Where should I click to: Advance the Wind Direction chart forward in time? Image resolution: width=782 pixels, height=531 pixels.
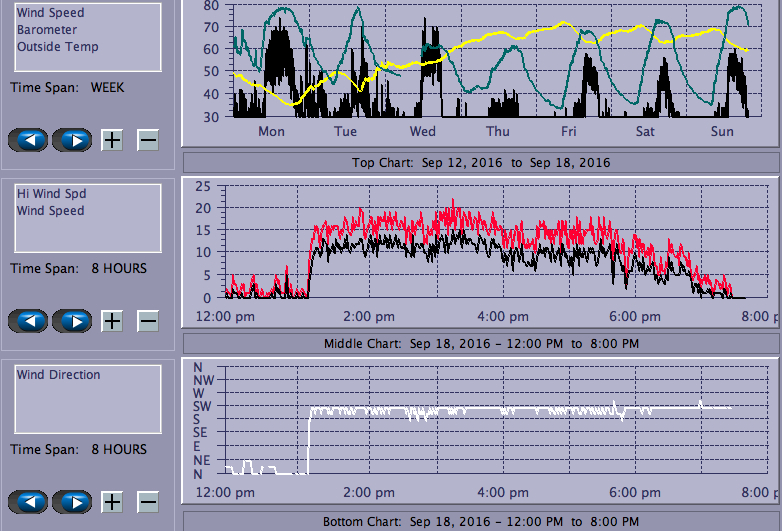point(72,502)
